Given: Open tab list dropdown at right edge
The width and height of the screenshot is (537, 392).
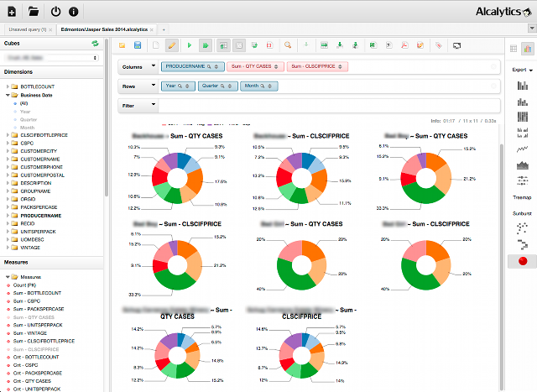Looking at the screenshot, I should tap(532, 28).
